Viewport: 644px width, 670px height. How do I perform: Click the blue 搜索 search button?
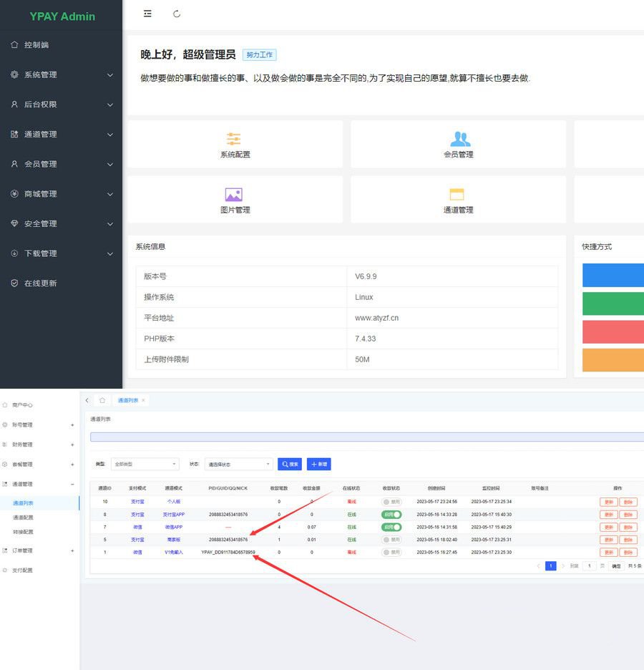[289, 464]
